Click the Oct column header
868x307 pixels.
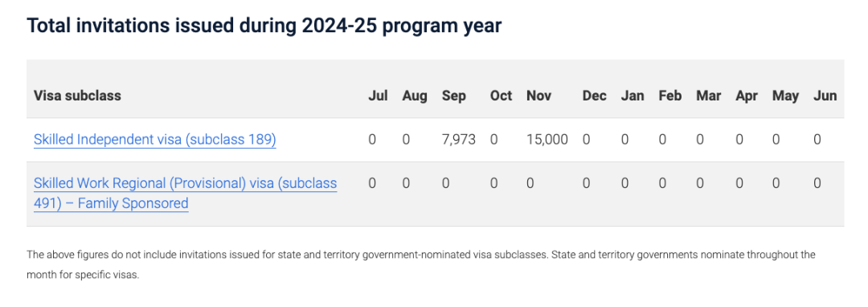(501, 96)
